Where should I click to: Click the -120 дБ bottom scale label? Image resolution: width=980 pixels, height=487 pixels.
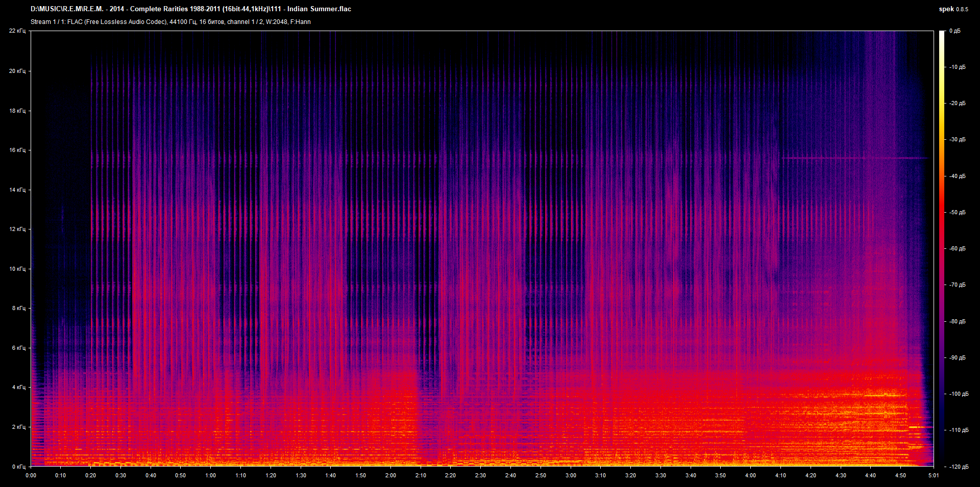958,467
